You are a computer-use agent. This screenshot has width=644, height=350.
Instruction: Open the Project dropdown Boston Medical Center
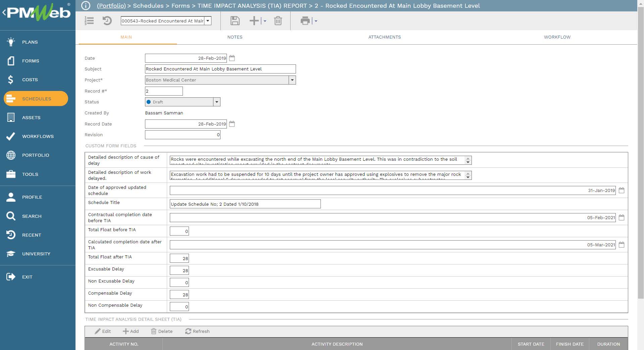click(x=292, y=80)
